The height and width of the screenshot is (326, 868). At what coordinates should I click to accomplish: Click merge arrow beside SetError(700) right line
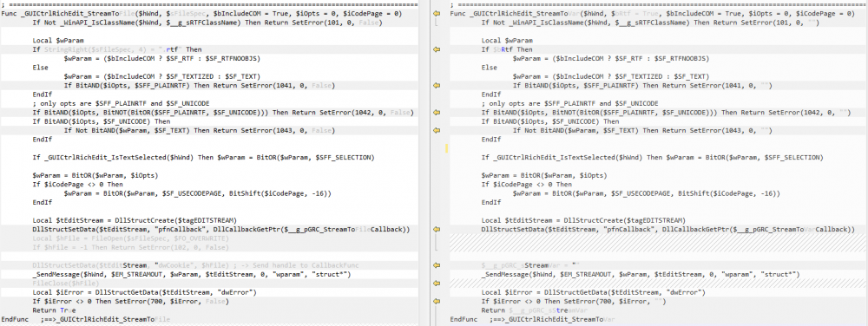437,301
